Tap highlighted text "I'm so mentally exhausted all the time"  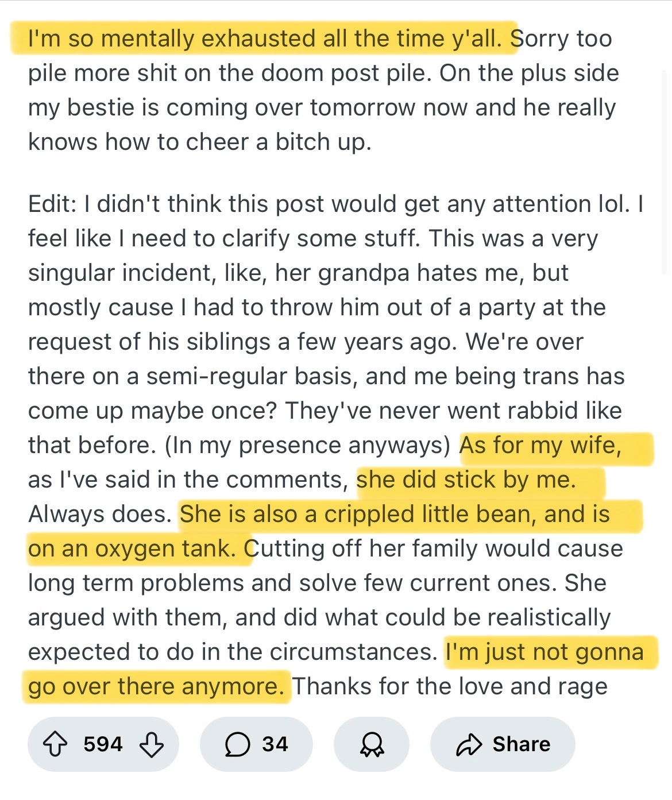[x=237, y=38]
